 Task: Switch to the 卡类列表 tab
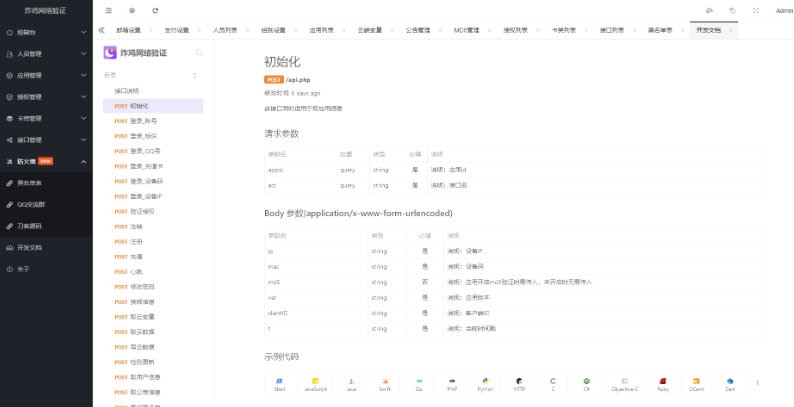point(564,30)
